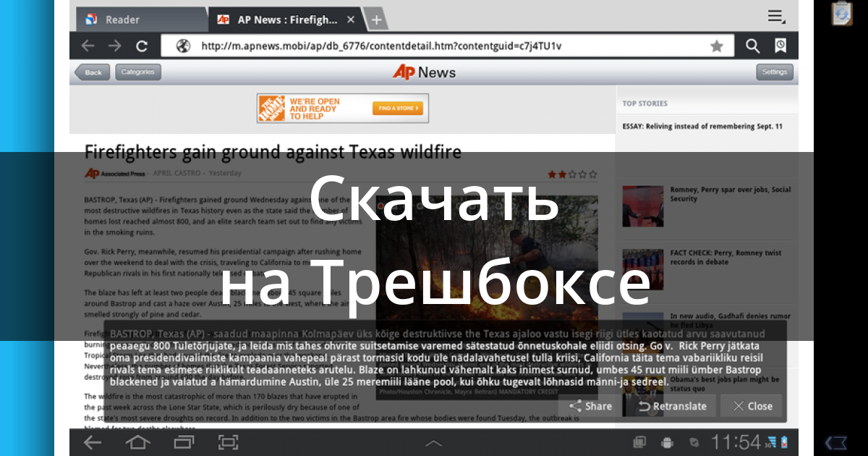Share the translation with Share button
Viewport: 868px width, 456px height.
pyautogui.click(x=591, y=406)
